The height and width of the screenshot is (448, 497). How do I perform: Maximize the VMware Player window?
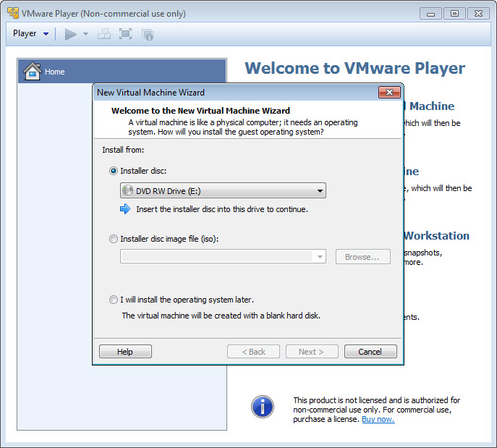tap(454, 13)
